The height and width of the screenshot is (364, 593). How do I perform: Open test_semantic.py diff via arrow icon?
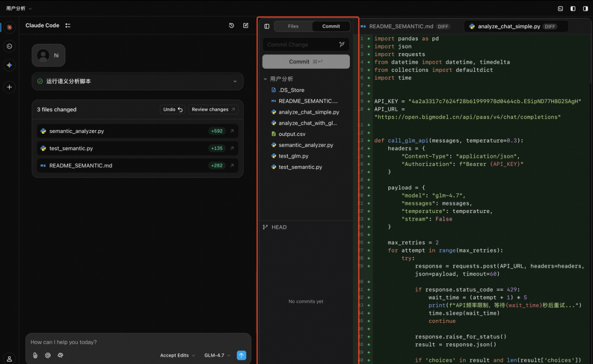(232, 148)
